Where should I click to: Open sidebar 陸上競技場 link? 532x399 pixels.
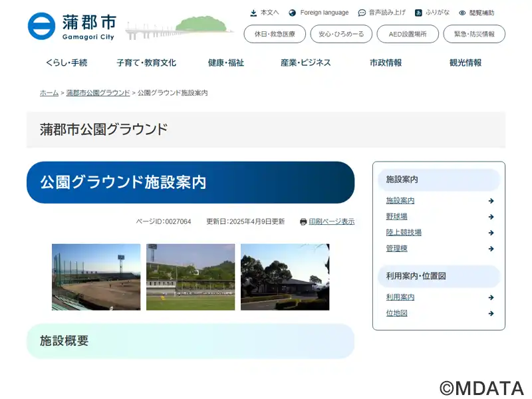click(x=404, y=233)
